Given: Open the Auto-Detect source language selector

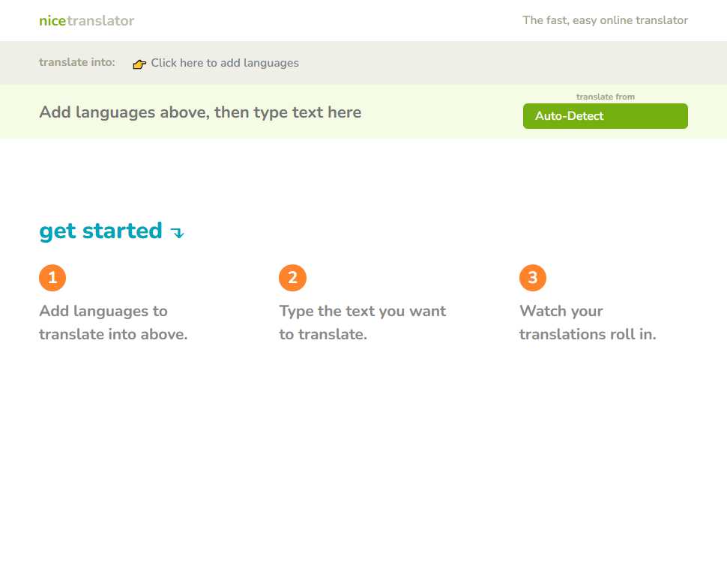Looking at the screenshot, I should click(x=605, y=116).
